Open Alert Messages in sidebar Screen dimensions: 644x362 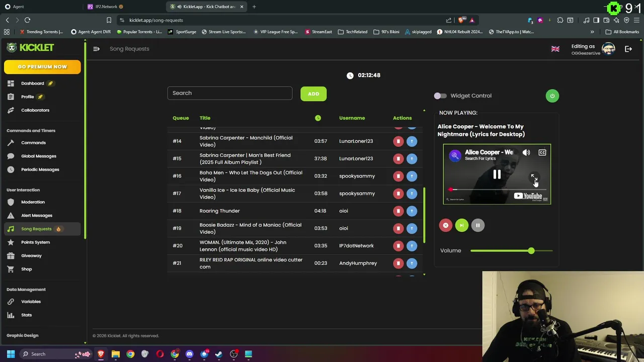tap(37, 216)
